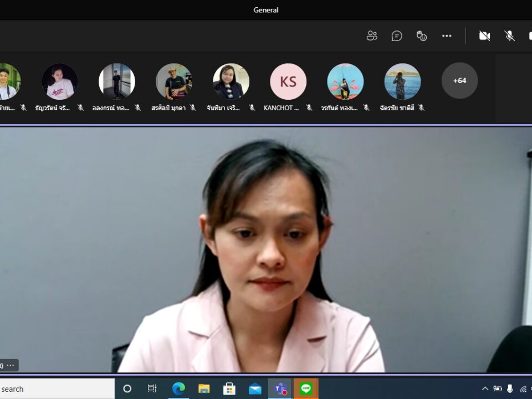Click the KANCHOT participant name
The width and height of the screenshot is (532, 399).
coord(282,108)
